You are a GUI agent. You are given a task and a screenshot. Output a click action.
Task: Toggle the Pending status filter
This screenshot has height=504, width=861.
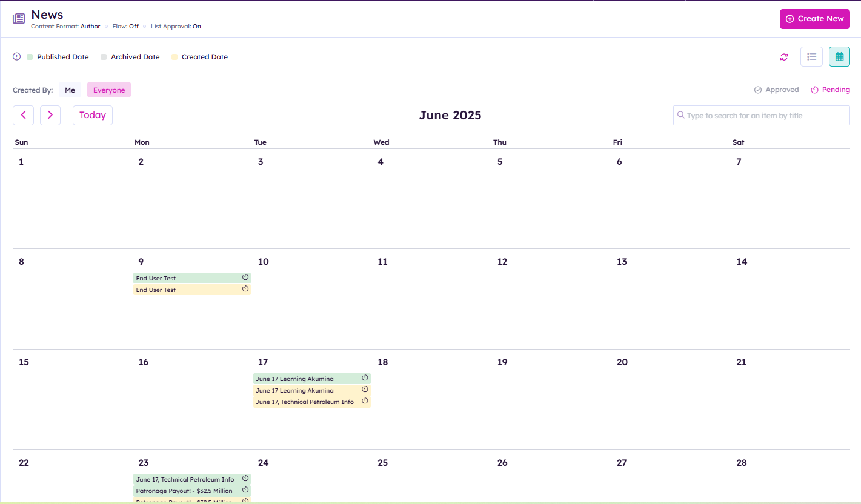click(x=830, y=90)
